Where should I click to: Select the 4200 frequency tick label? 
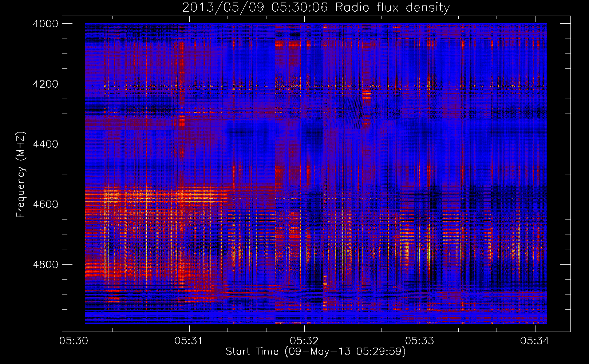46,84
